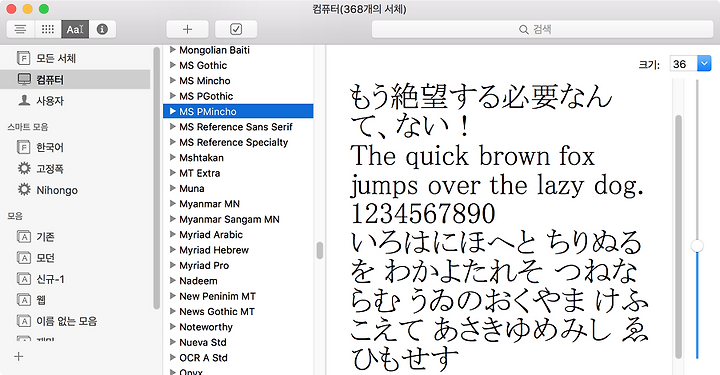Expand Mongolian Baiti font family
This screenshot has height=375, width=720.
[173, 50]
